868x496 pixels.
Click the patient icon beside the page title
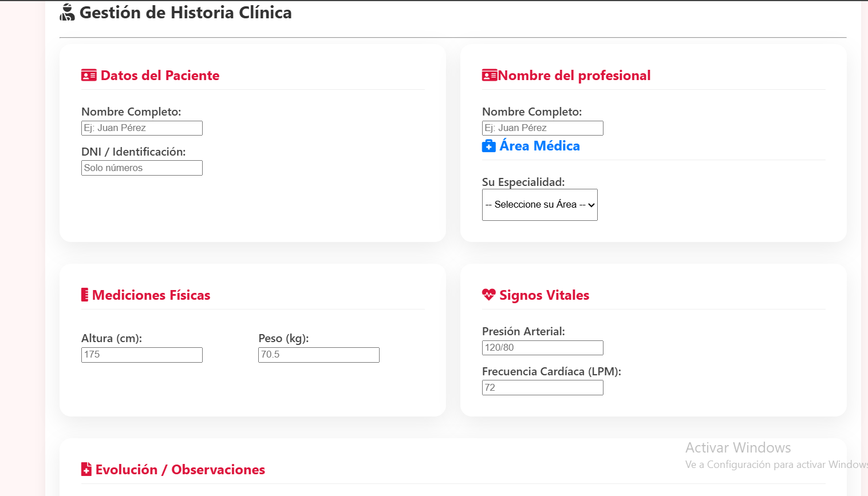click(67, 12)
